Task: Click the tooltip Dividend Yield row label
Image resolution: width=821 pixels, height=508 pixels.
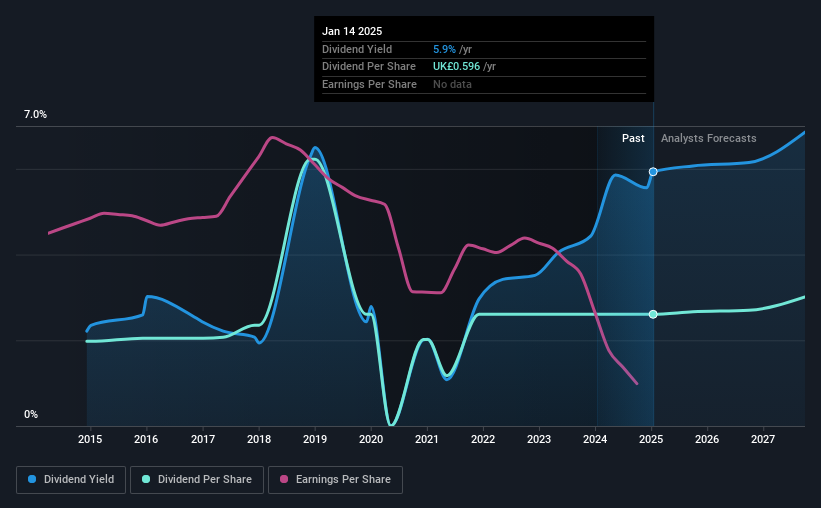Action: coord(357,49)
